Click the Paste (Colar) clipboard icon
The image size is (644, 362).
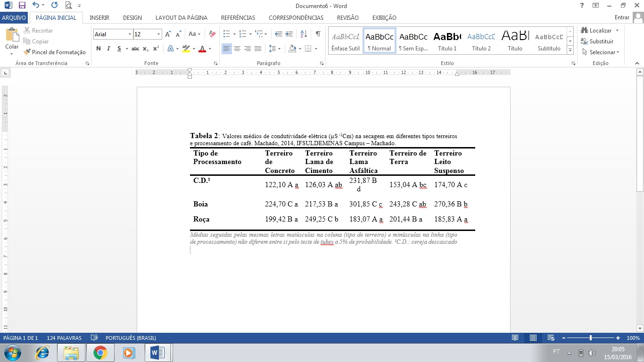point(12,36)
